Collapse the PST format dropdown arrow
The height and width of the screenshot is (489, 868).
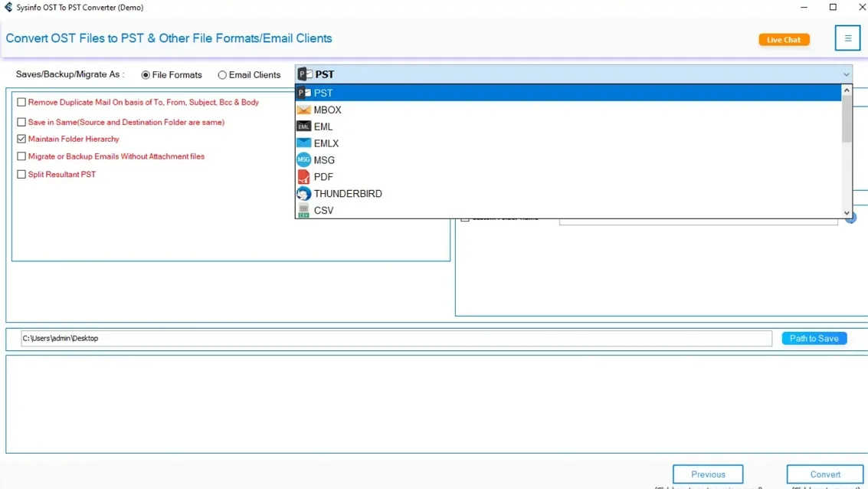pyautogui.click(x=846, y=74)
